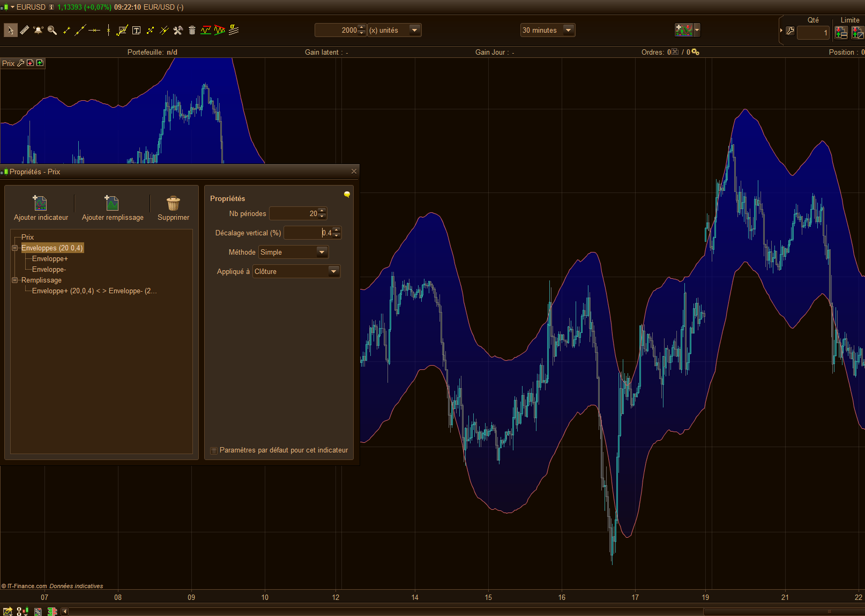865x616 pixels.
Task: Expand the EURUSD title dropdown arrow
Action: coord(12,7)
